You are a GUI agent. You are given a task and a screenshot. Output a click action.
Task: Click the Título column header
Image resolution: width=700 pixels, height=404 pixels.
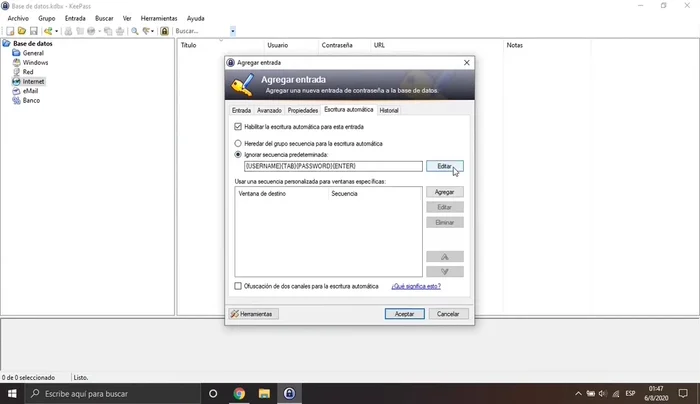(x=221, y=45)
